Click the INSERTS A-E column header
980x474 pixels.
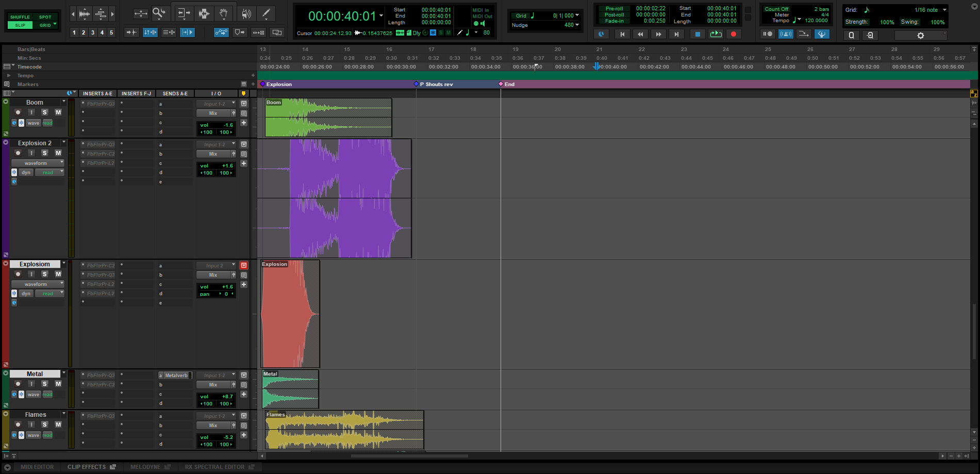coord(97,93)
